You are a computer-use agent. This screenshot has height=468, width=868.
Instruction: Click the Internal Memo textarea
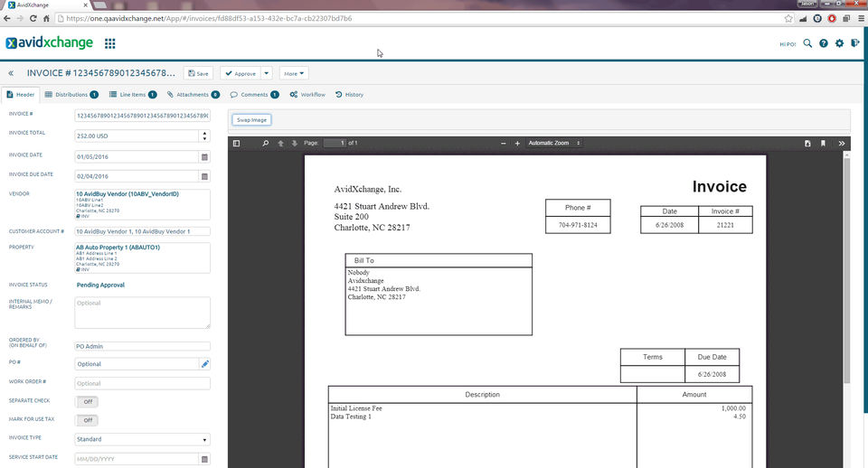142,313
